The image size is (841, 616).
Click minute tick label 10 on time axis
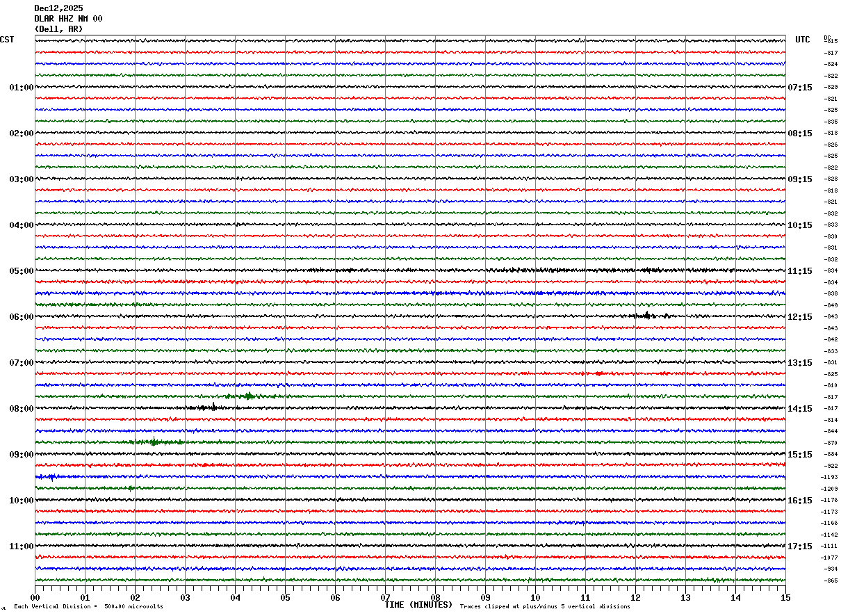(x=535, y=597)
